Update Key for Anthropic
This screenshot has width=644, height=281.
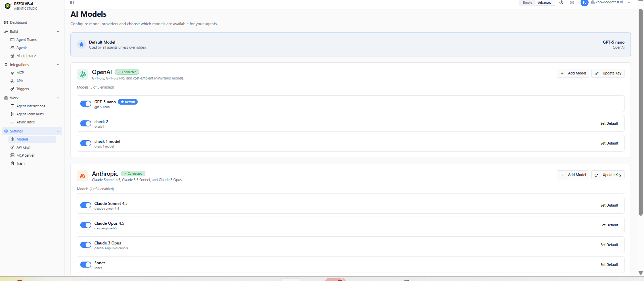tap(608, 175)
